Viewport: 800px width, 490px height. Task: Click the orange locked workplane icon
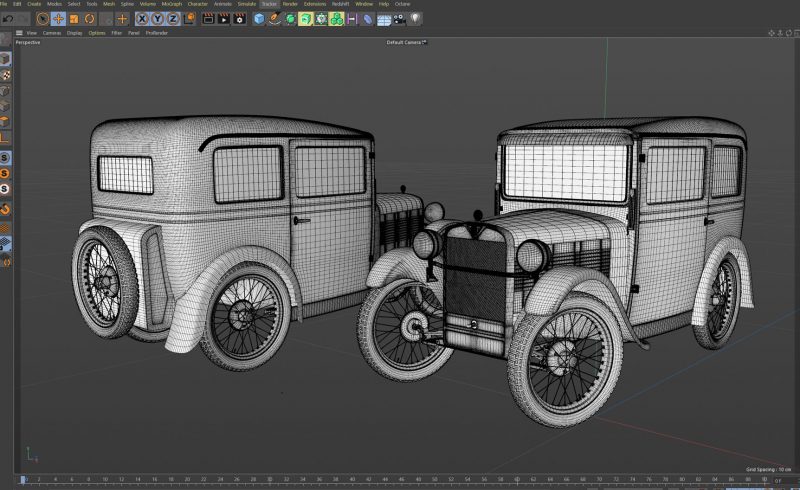(x=5, y=228)
